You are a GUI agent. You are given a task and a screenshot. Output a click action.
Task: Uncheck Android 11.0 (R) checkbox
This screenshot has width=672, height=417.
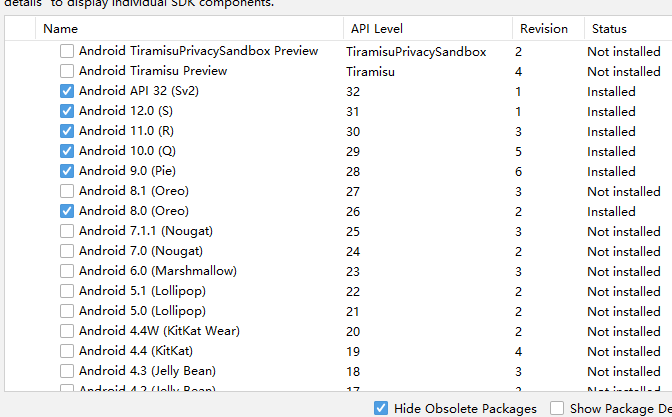[x=66, y=131]
